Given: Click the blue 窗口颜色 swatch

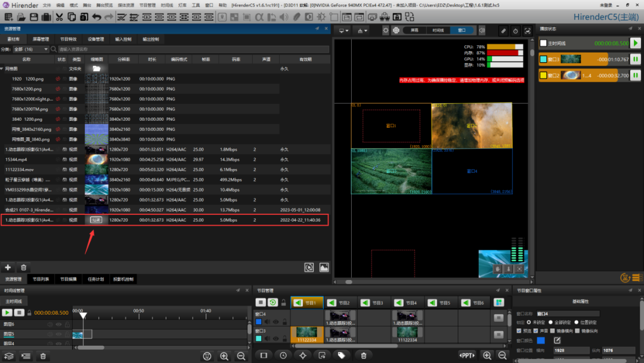Looking at the screenshot, I should [x=541, y=340].
